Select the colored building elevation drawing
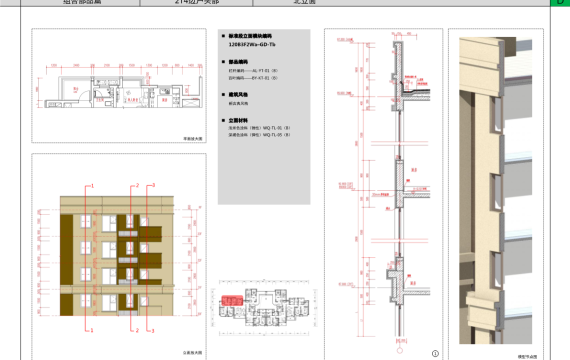This screenshot has width=570, height=360. (117, 256)
